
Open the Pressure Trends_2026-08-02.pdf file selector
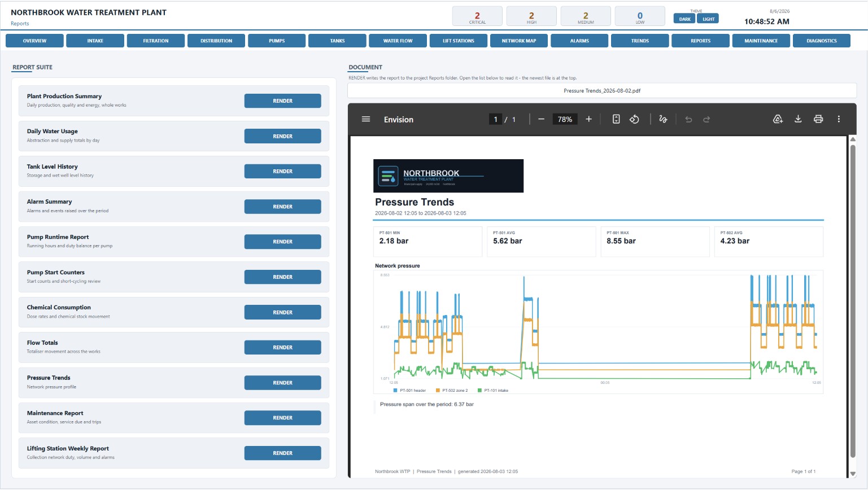[602, 90]
